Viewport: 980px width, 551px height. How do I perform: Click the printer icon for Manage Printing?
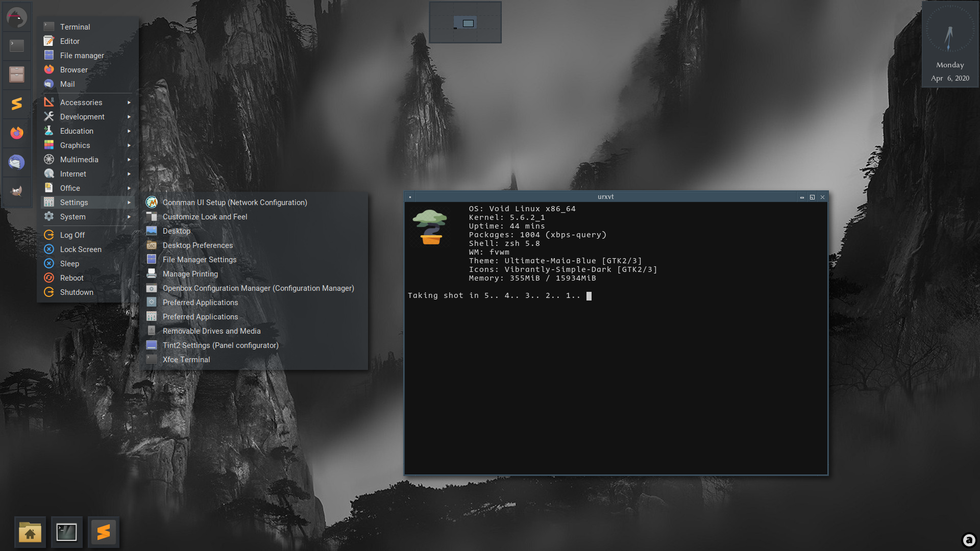point(152,273)
